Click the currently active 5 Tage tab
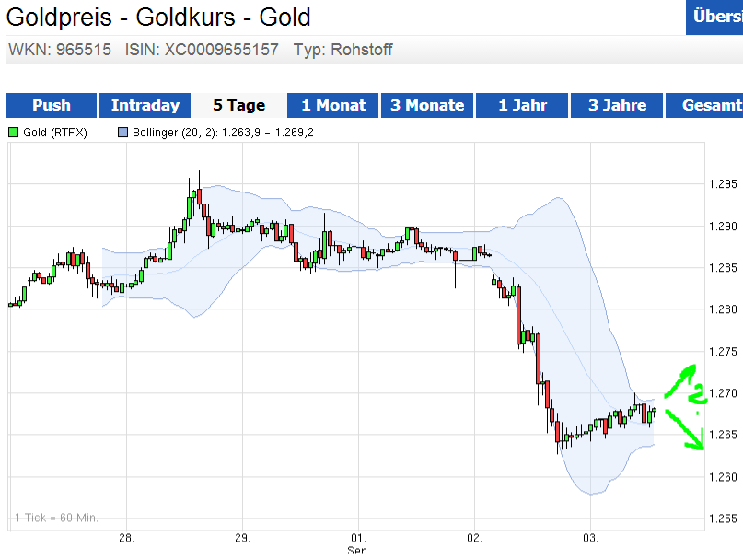Image resolution: width=743 pixels, height=560 pixels. click(238, 105)
